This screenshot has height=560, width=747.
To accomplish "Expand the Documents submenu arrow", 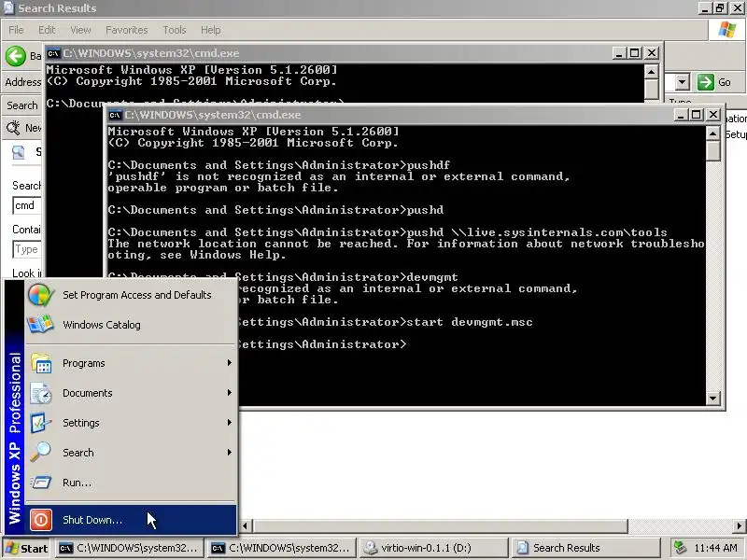I will [230, 392].
